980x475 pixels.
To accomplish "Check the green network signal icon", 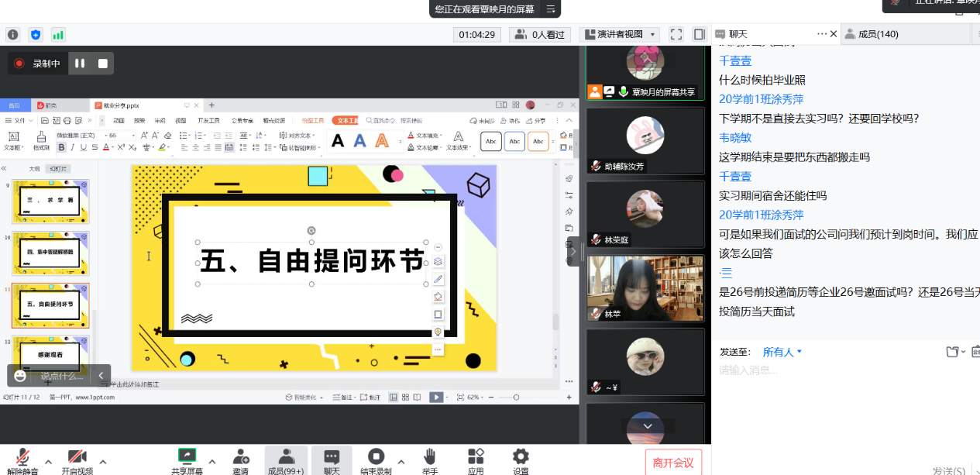I will (x=58, y=34).
